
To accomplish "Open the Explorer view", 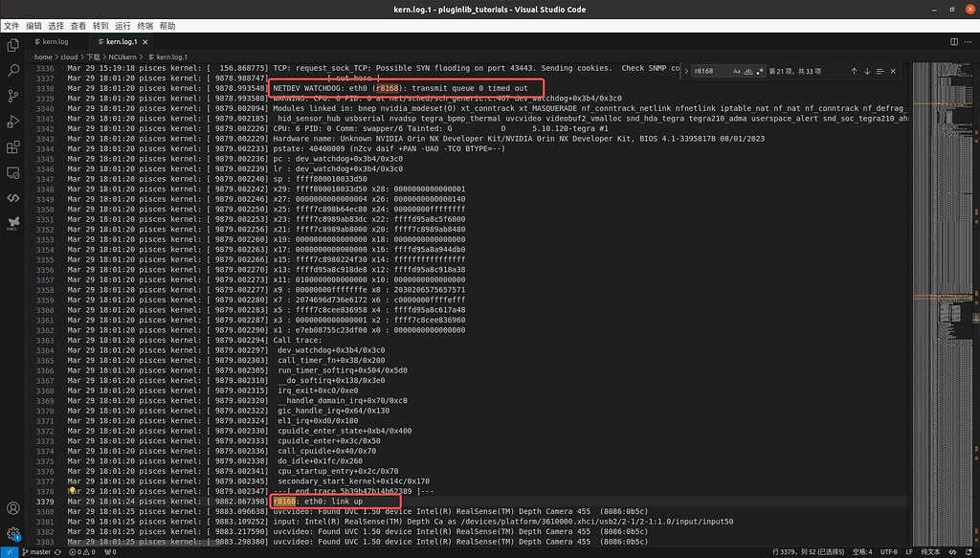I will pyautogui.click(x=12, y=43).
